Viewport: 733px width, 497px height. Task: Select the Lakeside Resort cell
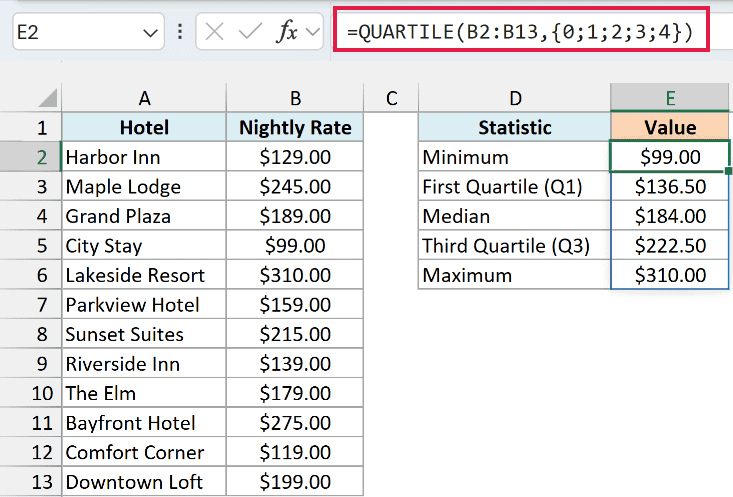tap(144, 274)
